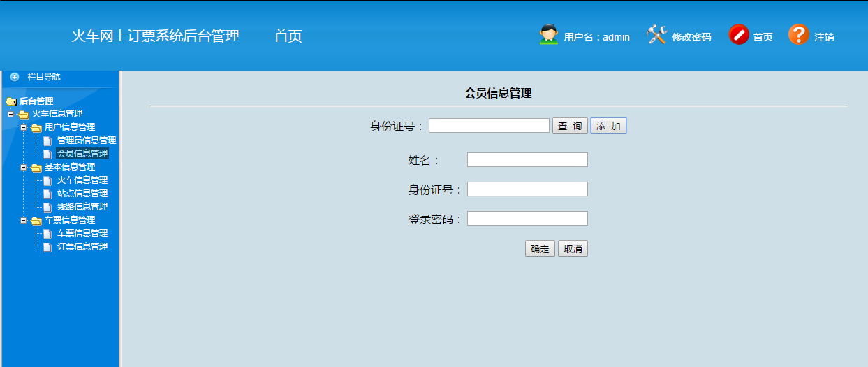Open 线路信息管理 in the tree
Image resolution: width=868 pixels, height=367 pixels.
[82, 207]
